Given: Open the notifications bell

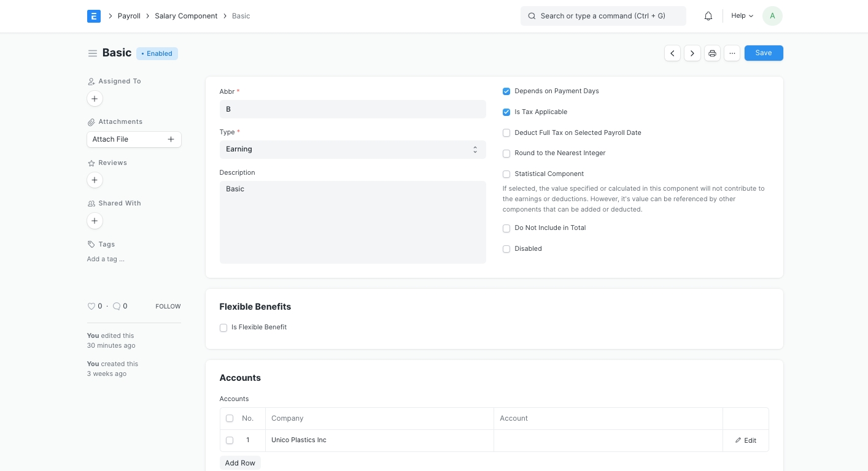Looking at the screenshot, I should pos(708,16).
